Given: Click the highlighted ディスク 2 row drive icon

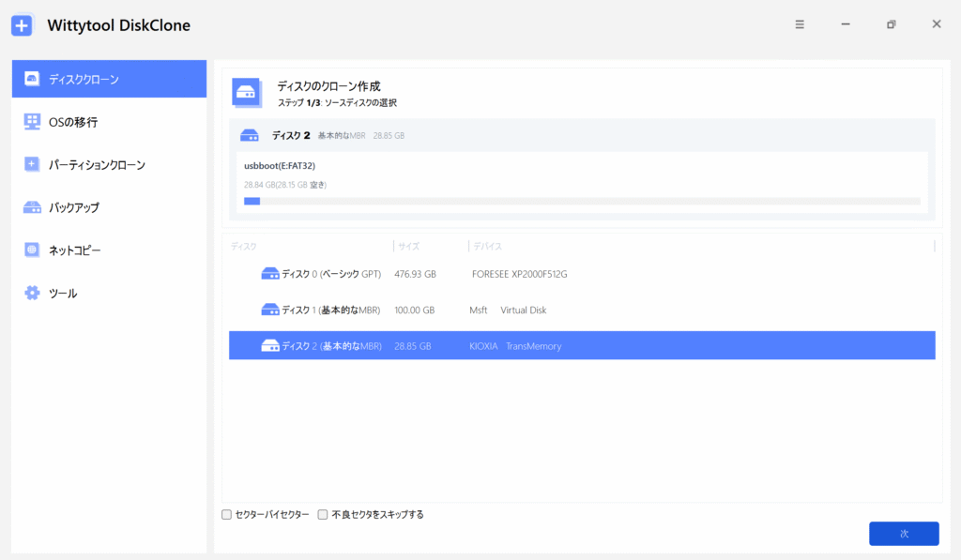Looking at the screenshot, I should (269, 346).
